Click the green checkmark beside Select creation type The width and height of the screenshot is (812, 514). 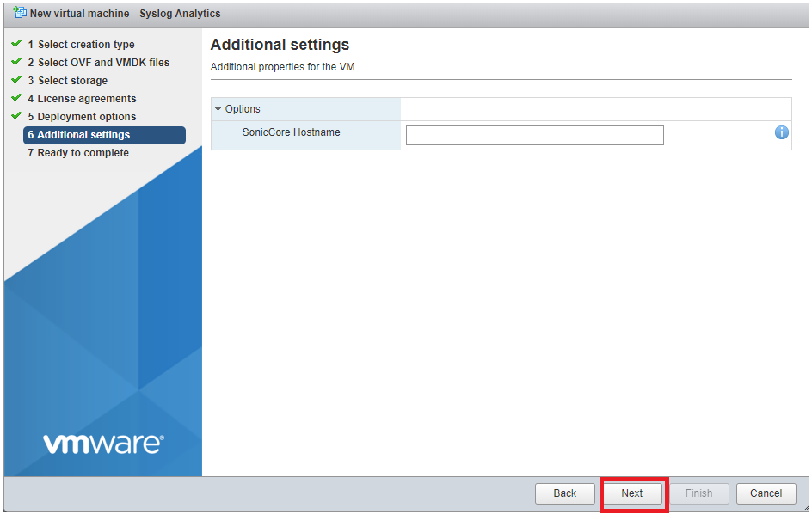pos(15,44)
